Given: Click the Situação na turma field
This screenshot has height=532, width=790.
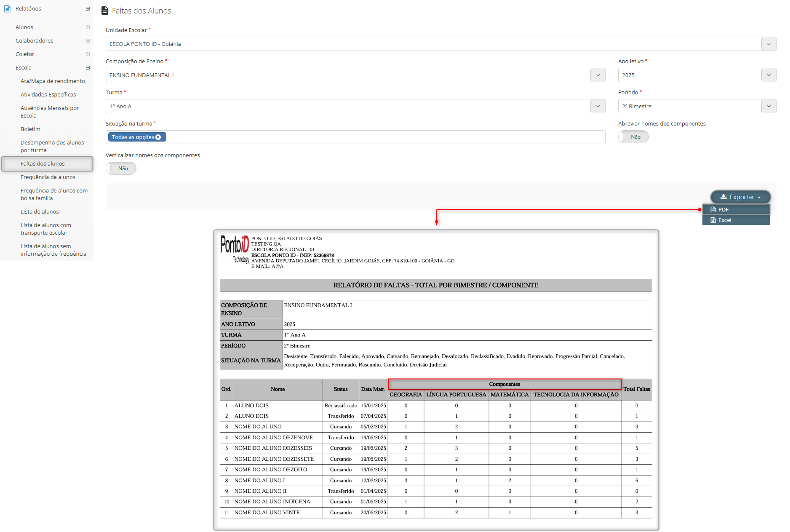Looking at the screenshot, I should [x=379, y=137].
